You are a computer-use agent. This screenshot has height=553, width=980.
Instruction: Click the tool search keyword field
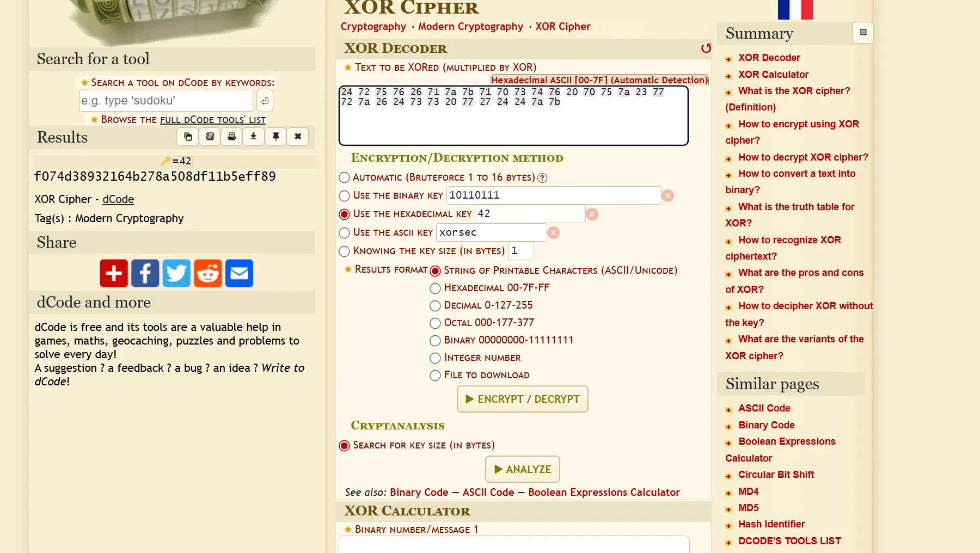click(x=166, y=101)
